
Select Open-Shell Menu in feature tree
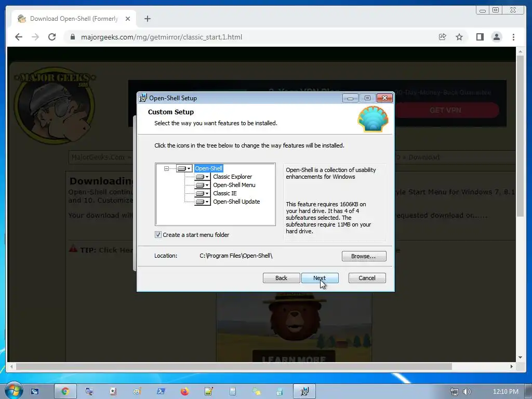point(234,185)
